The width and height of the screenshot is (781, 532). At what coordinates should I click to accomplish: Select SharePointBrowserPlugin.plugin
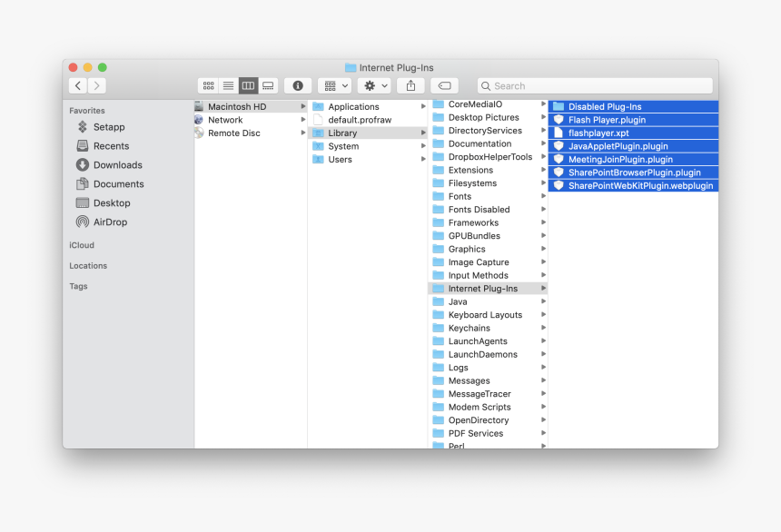[x=633, y=172]
